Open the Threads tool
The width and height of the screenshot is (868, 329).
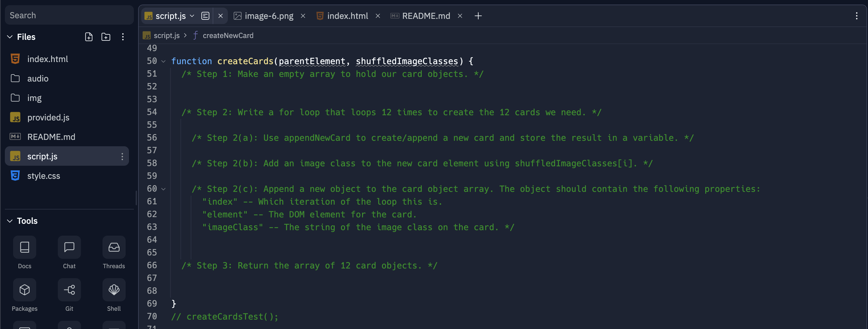[x=114, y=248]
